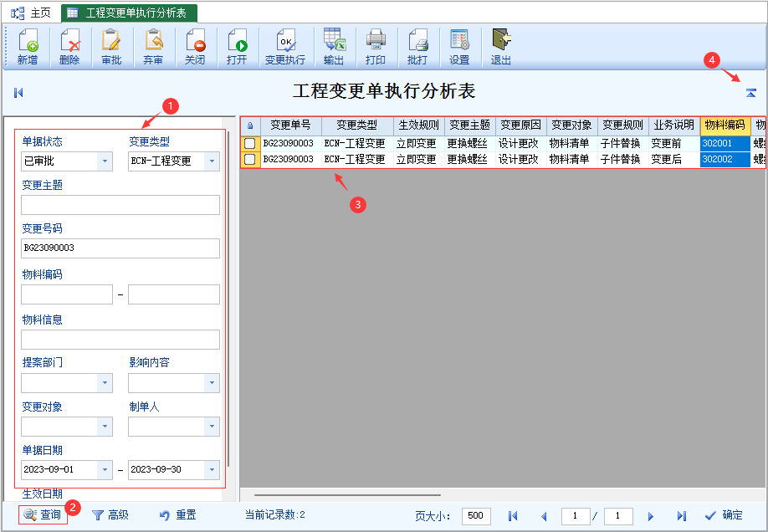Click the 变更类型 column header in table
The height and width of the screenshot is (532, 768).
tap(357, 126)
